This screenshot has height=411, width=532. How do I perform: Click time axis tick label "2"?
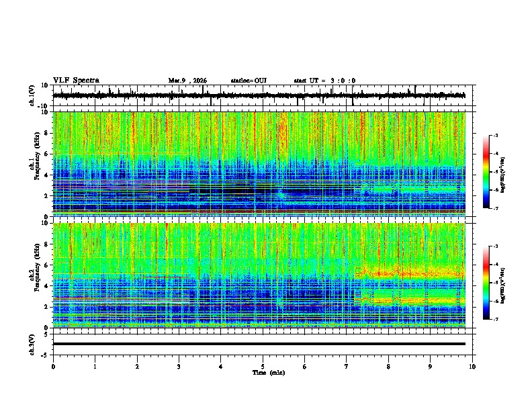point(137,367)
